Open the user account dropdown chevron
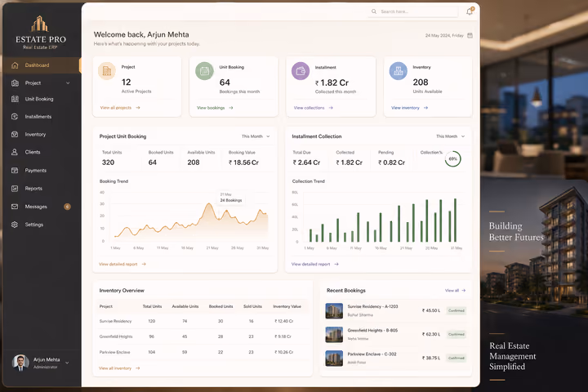This screenshot has width=588, height=392. 67,363
